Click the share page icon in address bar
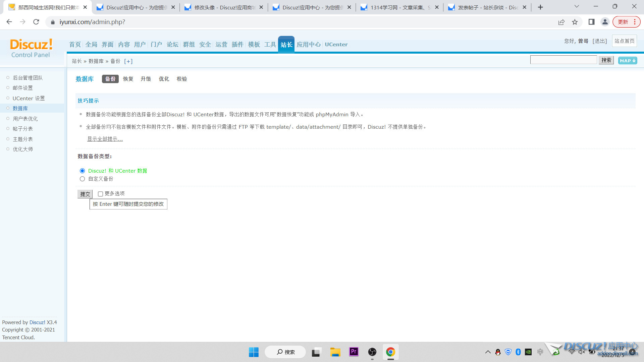 [x=561, y=22]
